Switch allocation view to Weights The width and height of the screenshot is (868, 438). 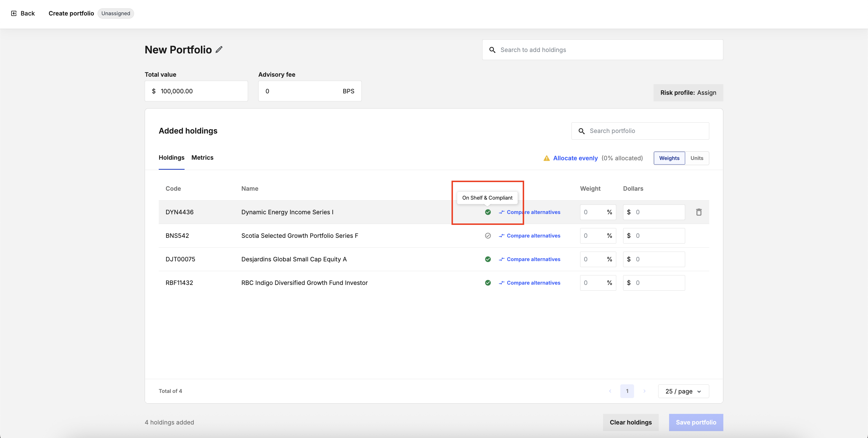(x=669, y=158)
